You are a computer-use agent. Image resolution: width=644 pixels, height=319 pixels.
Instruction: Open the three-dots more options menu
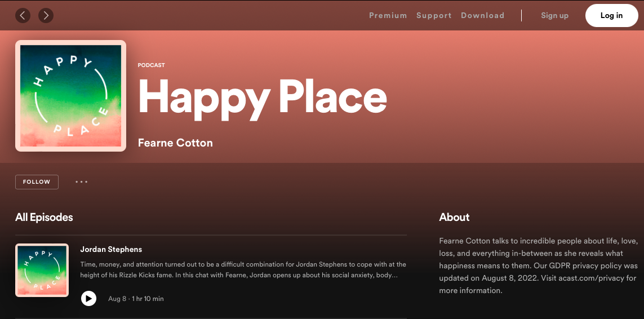[81, 181]
